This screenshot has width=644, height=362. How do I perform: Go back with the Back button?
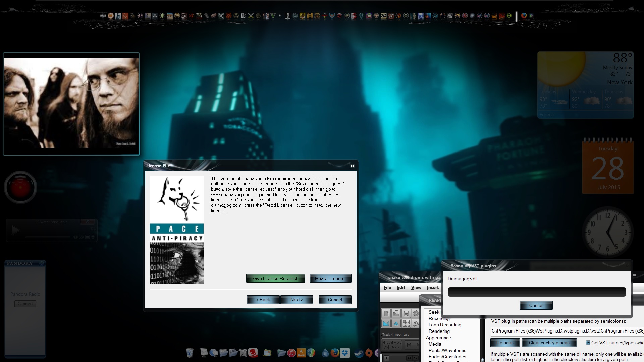pyautogui.click(x=263, y=300)
